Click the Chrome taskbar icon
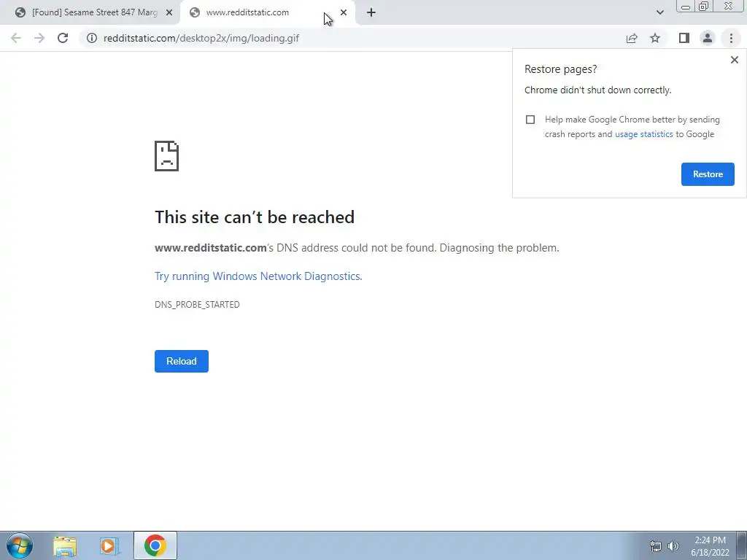 pos(155,545)
